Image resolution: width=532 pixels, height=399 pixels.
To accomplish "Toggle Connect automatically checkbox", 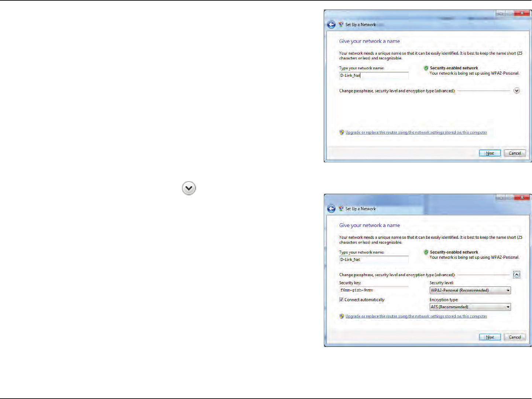I will tap(341, 300).
